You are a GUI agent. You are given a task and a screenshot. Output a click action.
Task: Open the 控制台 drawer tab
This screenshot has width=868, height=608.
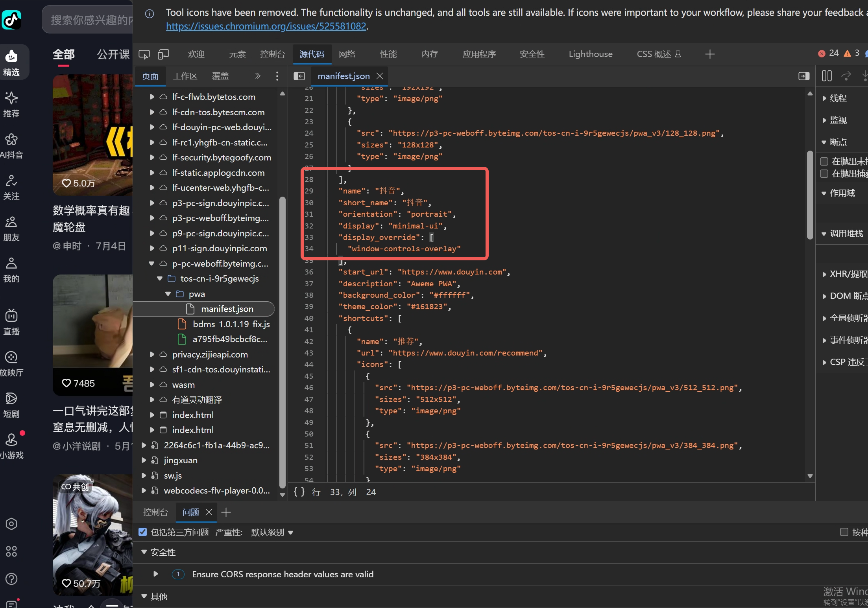(155, 512)
